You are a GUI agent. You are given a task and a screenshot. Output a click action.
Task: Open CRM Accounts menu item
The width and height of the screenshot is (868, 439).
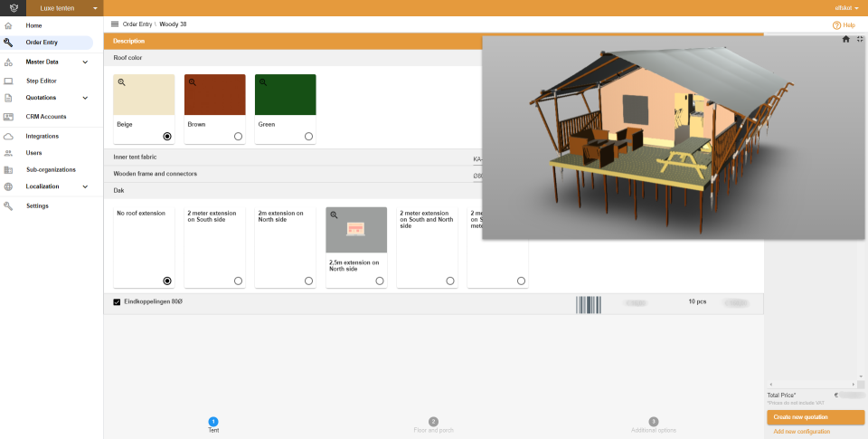[x=46, y=117]
